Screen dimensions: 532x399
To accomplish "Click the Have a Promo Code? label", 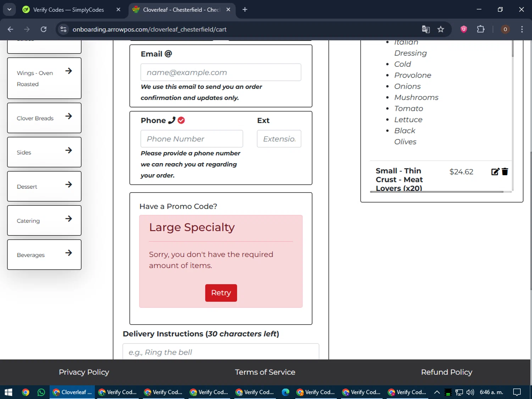I will click(x=178, y=206).
